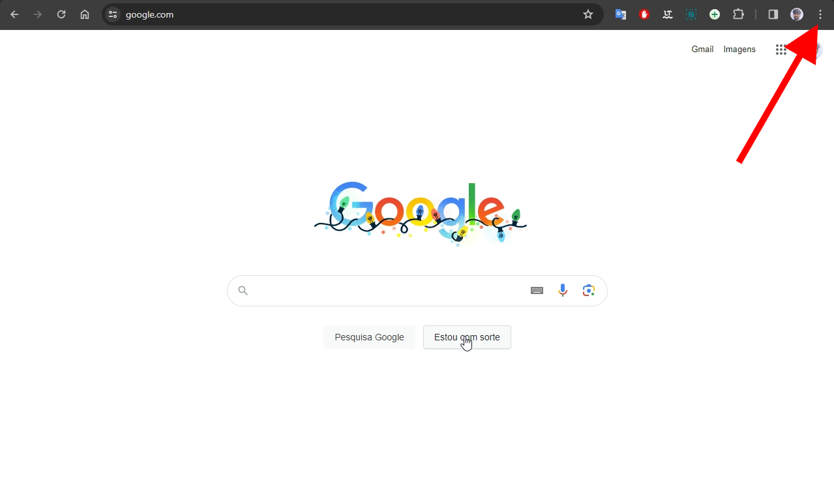Open the red ad blocker extension
This screenshot has height=504, width=834.
click(x=644, y=14)
